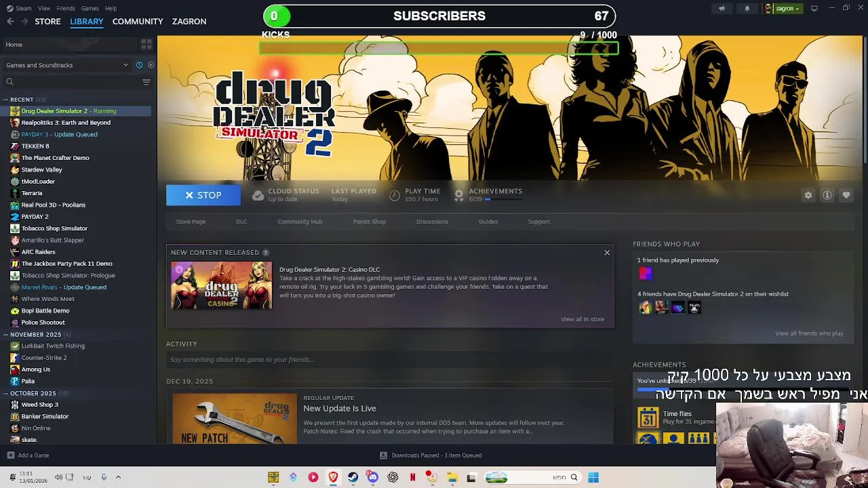Open the Games menu
The height and width of the screenshot is (488, 868).
click(90, 9)
